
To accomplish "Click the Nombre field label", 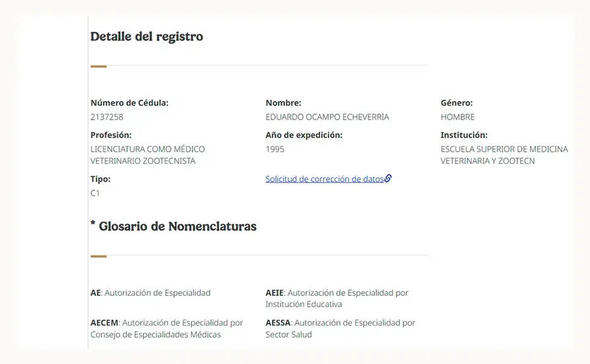I will click(283, 103).
